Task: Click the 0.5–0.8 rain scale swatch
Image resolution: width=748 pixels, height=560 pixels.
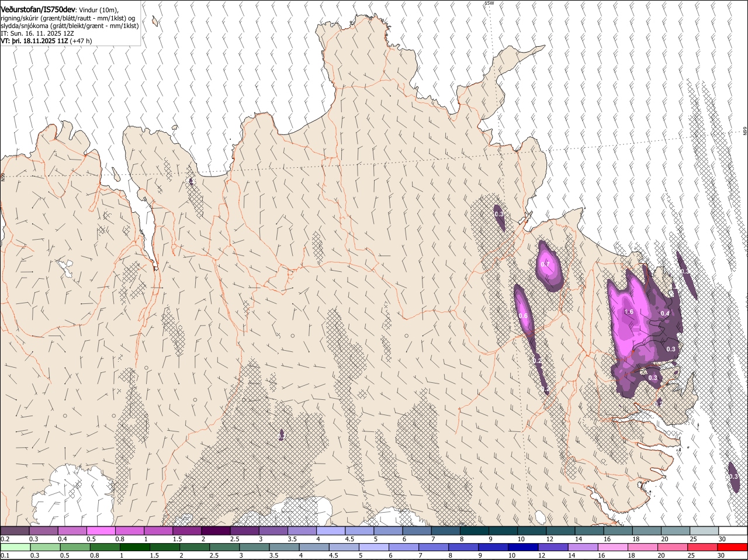Action: click(75, 547)
